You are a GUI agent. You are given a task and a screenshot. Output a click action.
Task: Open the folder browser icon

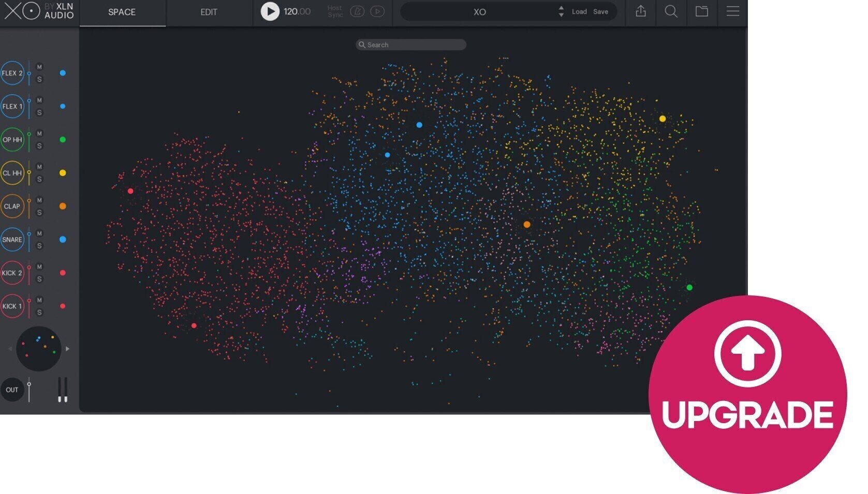(701, 11)
